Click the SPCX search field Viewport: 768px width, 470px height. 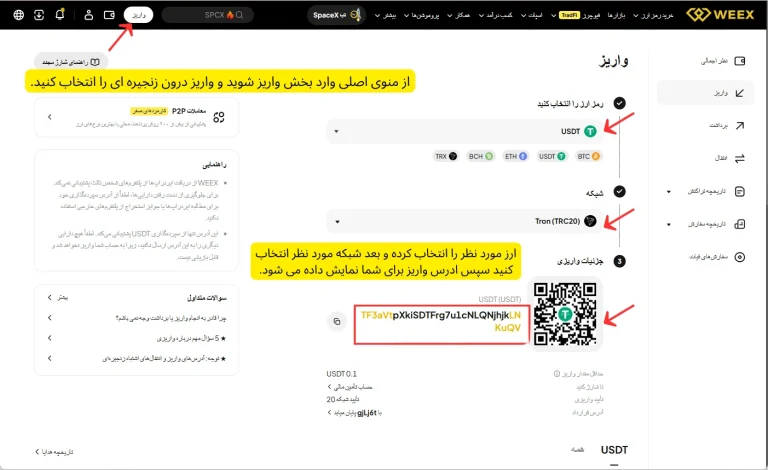[207, 15]
